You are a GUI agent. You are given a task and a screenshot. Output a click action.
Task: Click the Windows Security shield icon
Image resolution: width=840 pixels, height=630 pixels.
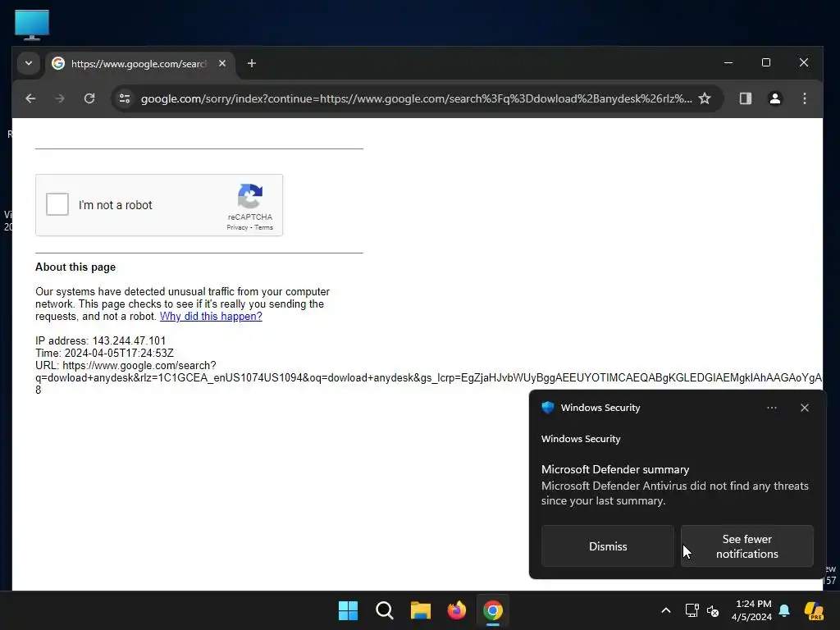pyautogui.click(x=547, y=407)
